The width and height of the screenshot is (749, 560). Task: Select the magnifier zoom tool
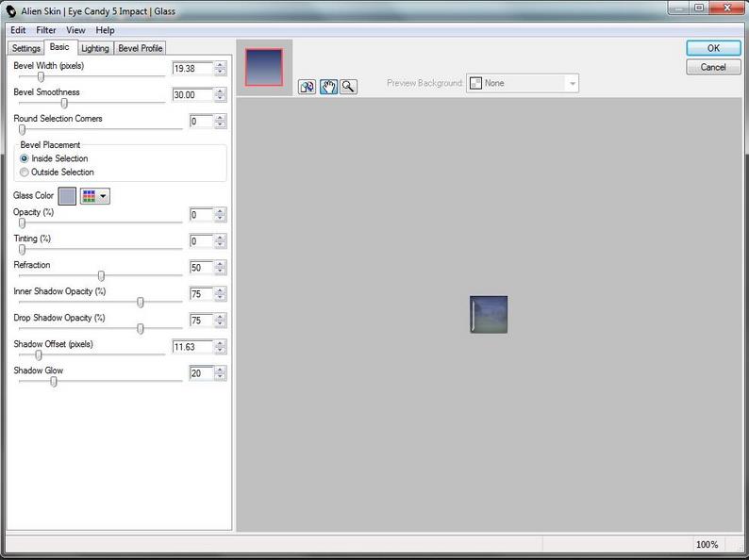tap(348, 87)
